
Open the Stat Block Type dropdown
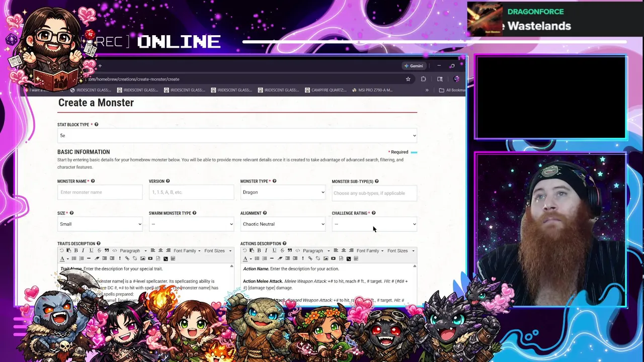(x=237, y=136)
